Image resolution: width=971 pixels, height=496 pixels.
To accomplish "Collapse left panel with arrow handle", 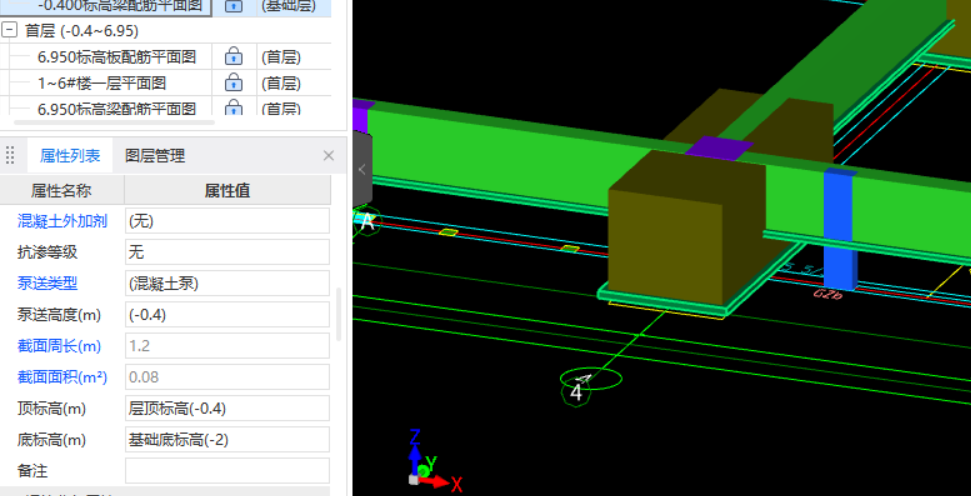I will coord(362,168).
